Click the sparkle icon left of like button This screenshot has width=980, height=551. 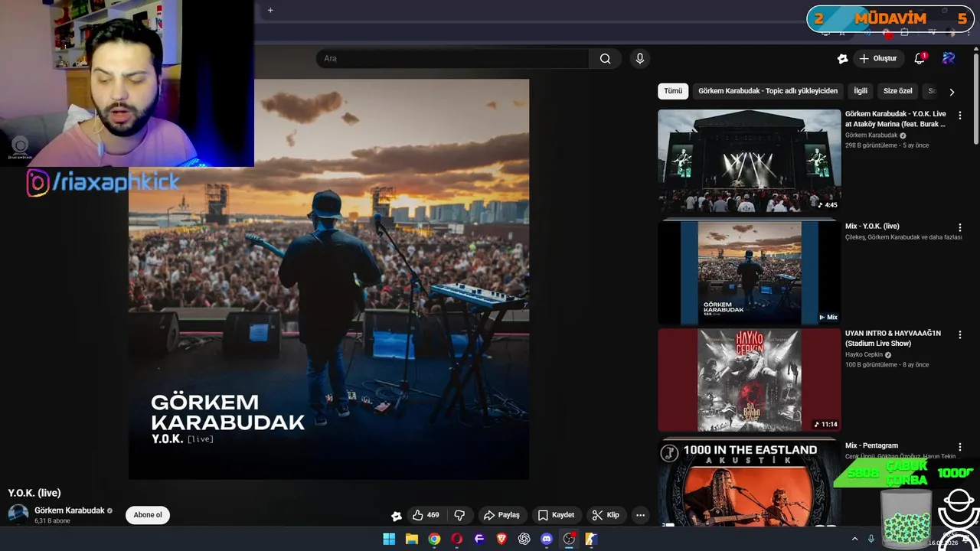click(x=396, y=516)
